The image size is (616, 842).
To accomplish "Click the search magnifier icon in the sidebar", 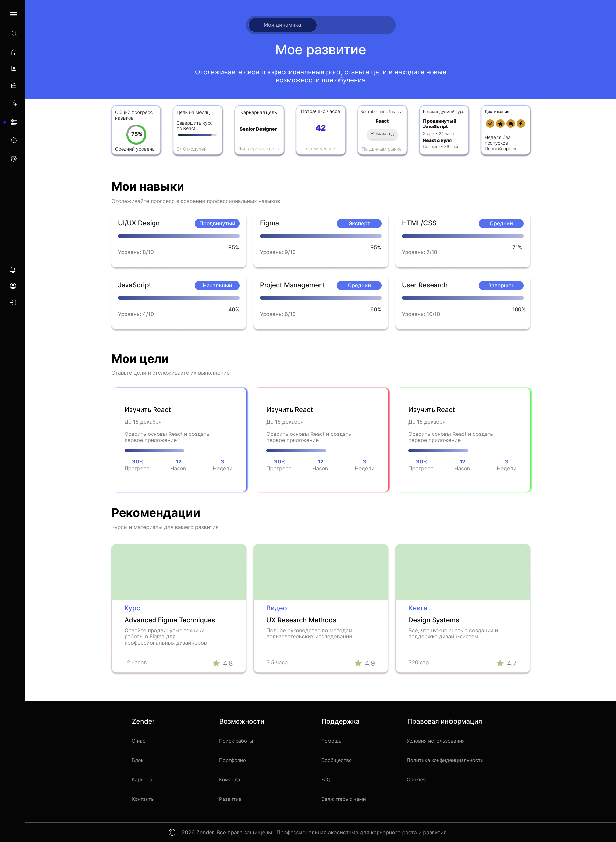I will [x=14, y=34].
